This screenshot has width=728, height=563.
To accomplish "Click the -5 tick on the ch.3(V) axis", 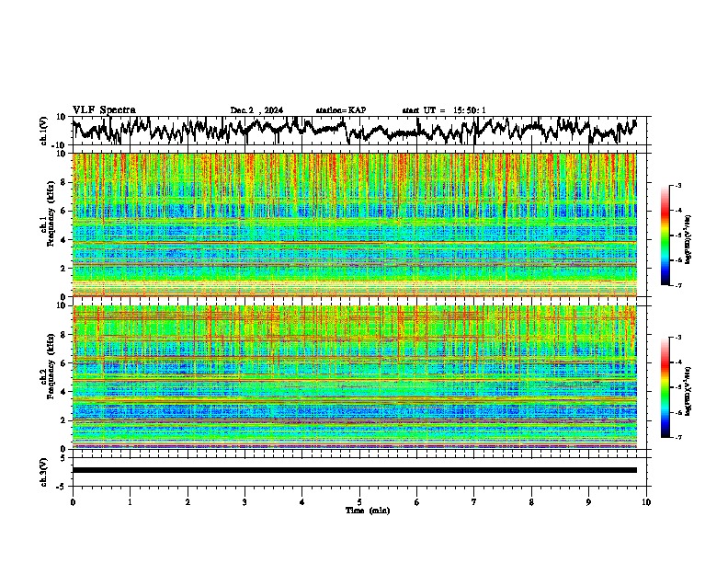I will click(62, 487).
